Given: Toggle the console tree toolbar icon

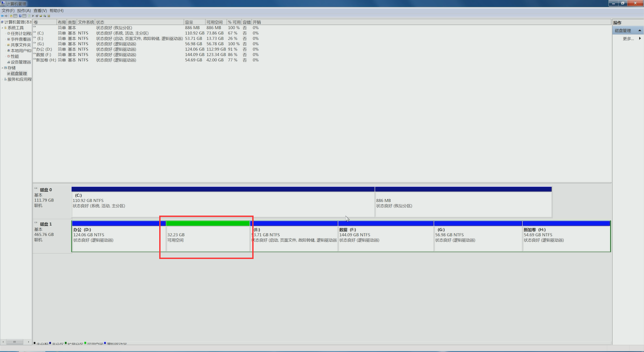Looking at the screenshot, I should pos(15,16).
